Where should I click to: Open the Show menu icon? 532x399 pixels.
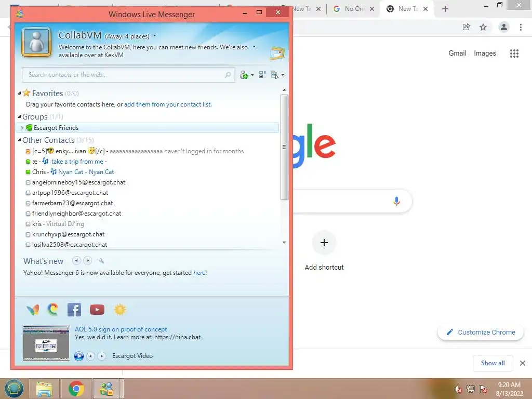click(x=274, y=75)
